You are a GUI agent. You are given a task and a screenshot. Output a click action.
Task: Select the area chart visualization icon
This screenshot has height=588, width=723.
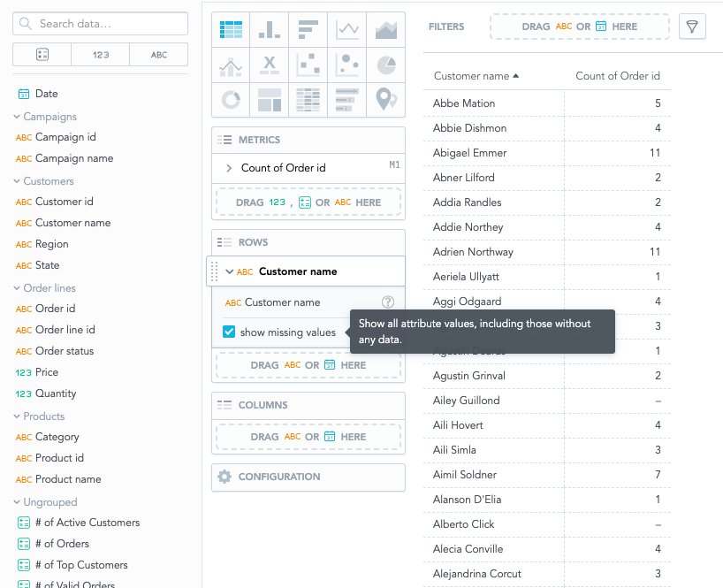click(x=386, y=28)
